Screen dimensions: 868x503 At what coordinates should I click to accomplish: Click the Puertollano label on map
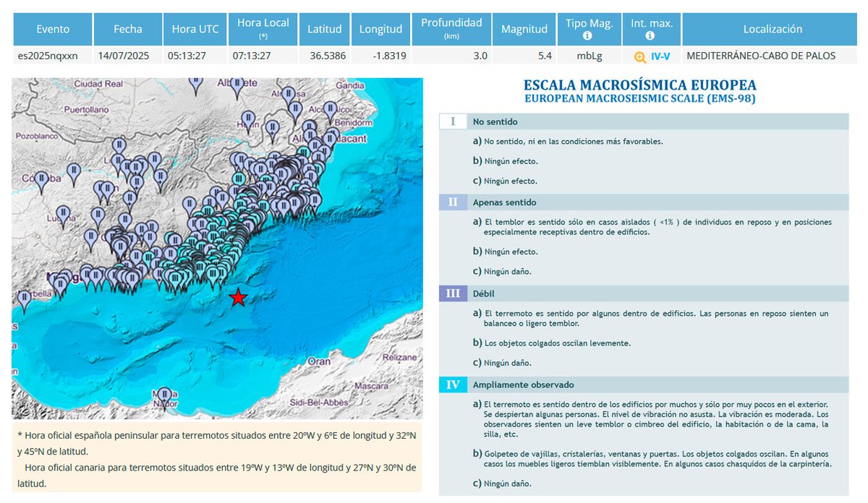tap(86, 110)
